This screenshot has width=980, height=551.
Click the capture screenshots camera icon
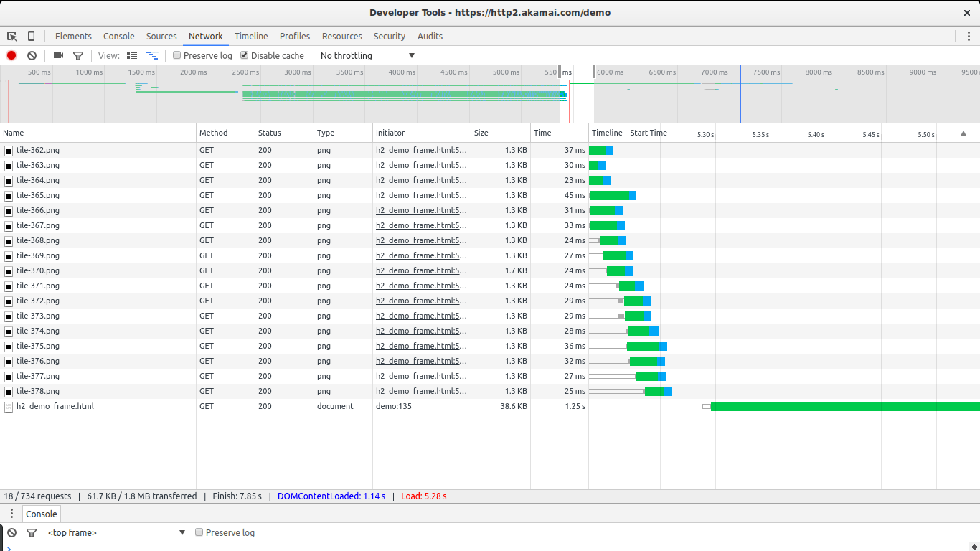point(59,55)
